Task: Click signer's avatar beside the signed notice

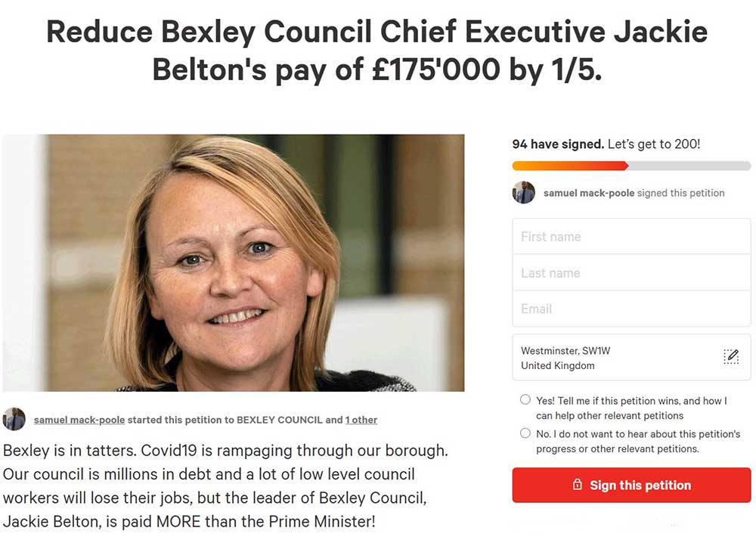Action: click(x=524, y=193)
